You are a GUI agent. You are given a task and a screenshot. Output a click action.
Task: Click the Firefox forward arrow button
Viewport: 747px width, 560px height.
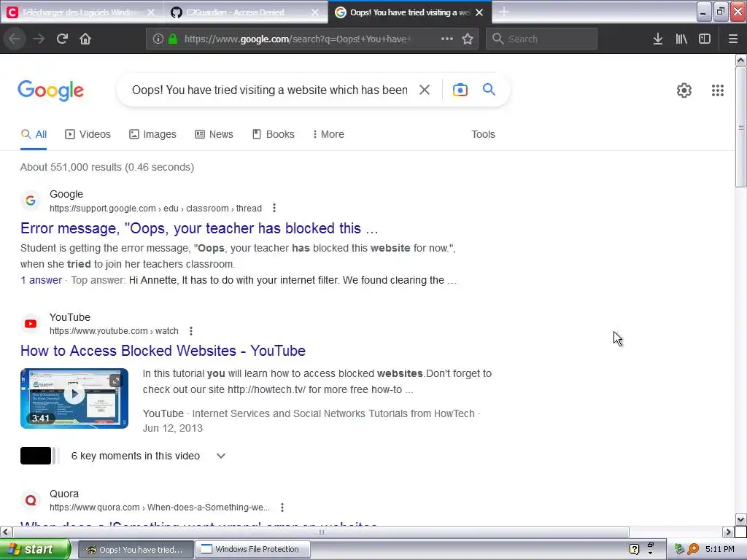pyautogui.click(x=39, y=39)
